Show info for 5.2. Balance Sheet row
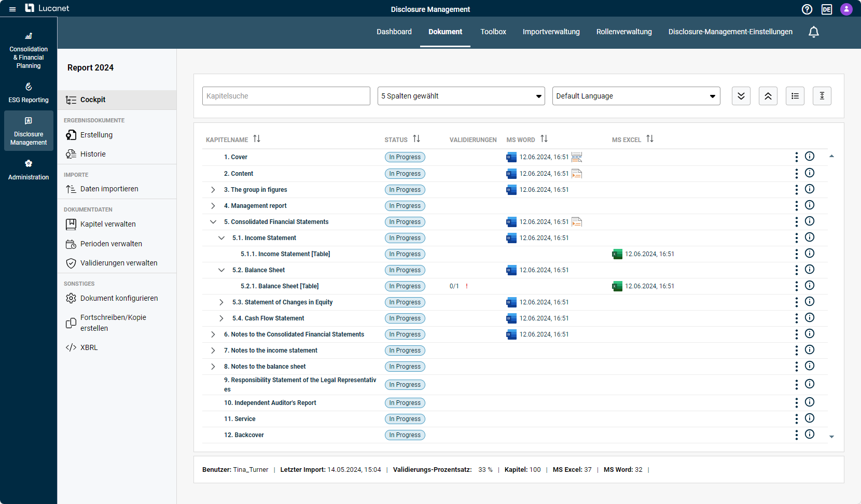 [810, 269]
